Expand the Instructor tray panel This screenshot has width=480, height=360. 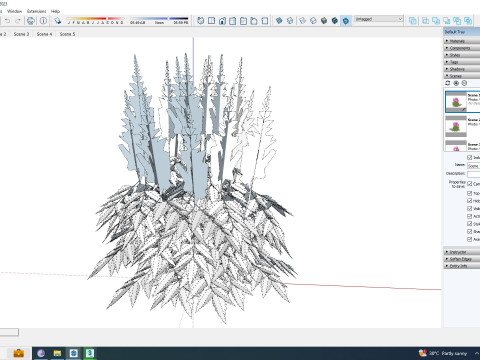[x=462, y=252]
